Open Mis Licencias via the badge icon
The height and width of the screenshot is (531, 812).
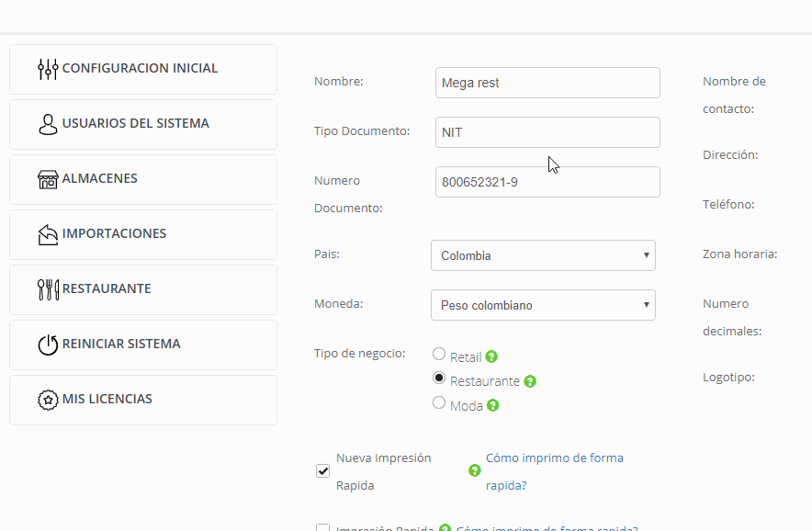(x=48, y=399)
